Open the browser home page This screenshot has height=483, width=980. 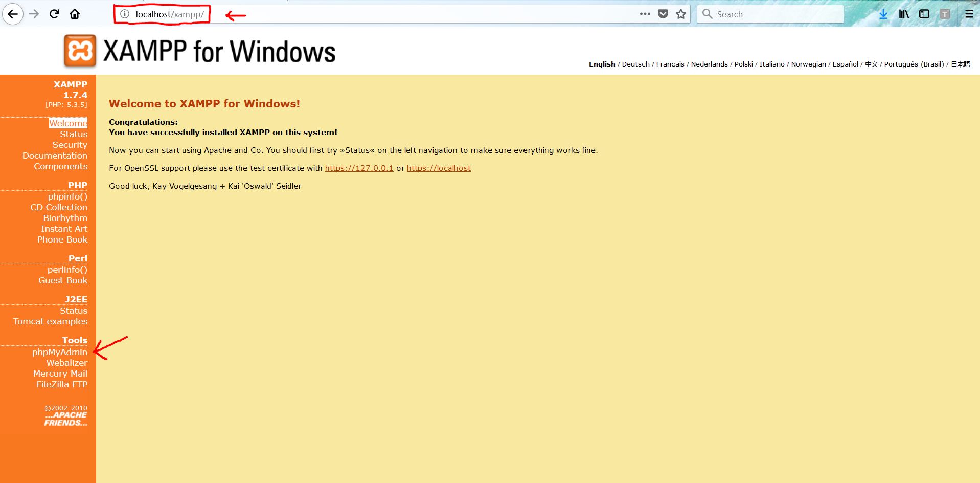click(x=75, y=14)
